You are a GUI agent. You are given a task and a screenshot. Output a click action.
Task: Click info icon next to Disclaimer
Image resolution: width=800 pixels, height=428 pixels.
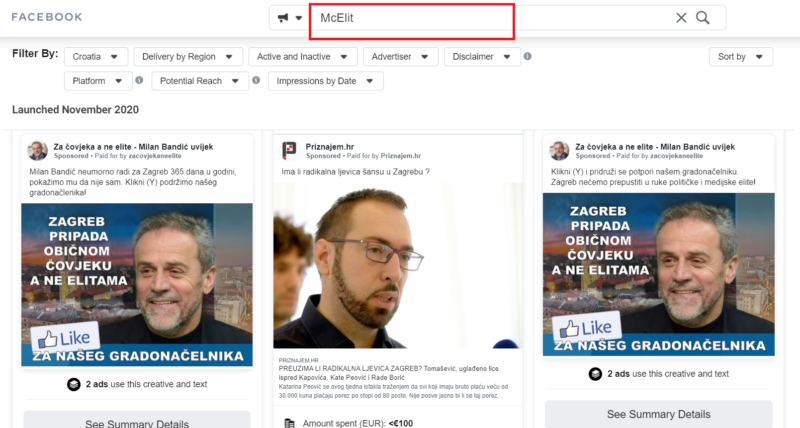coord(528,56)
